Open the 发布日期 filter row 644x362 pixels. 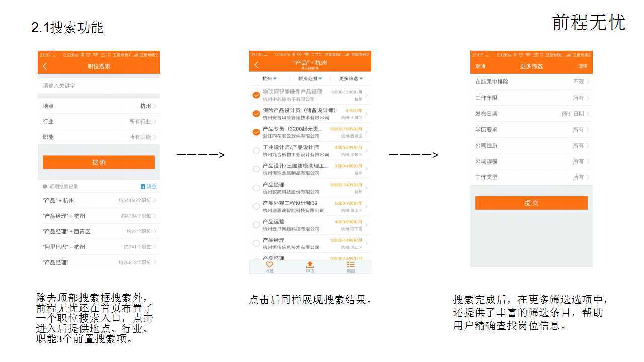(531, 114)
